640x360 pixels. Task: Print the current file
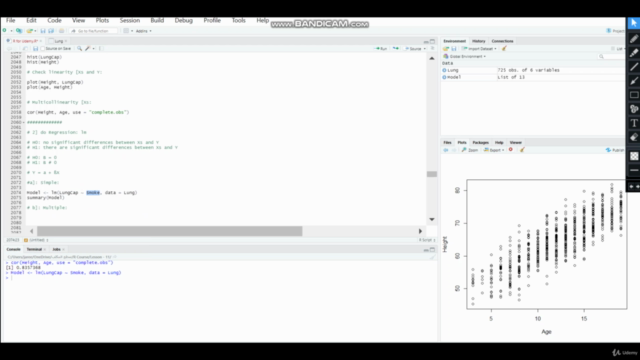pos(62,31)
